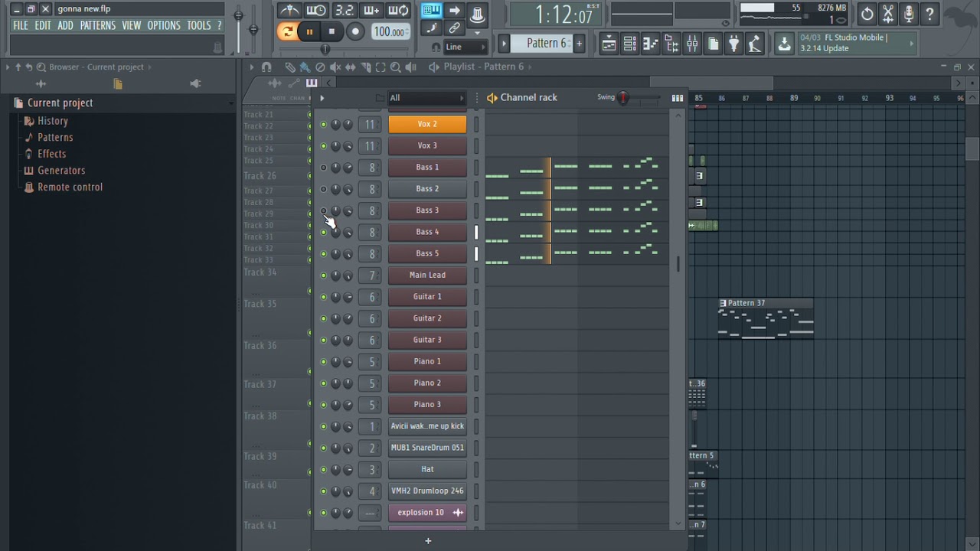The width and height of the screenshot is (980, 551).
Task: Open the TOOLS menu
Action: coord(199,25)
